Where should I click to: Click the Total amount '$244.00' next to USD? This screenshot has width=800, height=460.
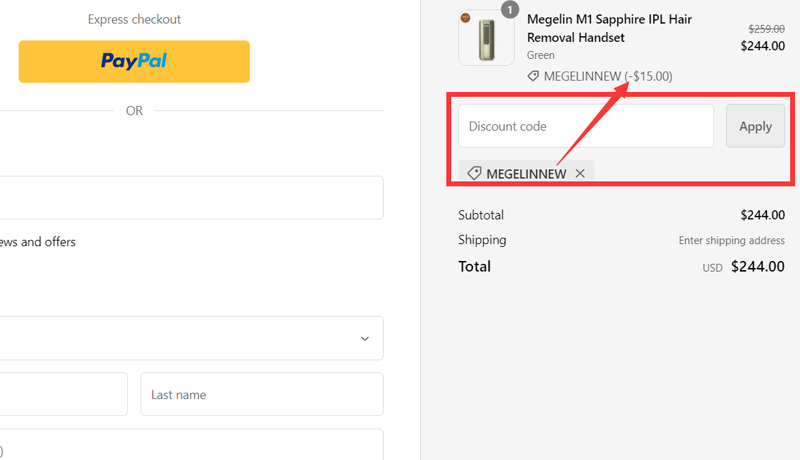(758, 266)
